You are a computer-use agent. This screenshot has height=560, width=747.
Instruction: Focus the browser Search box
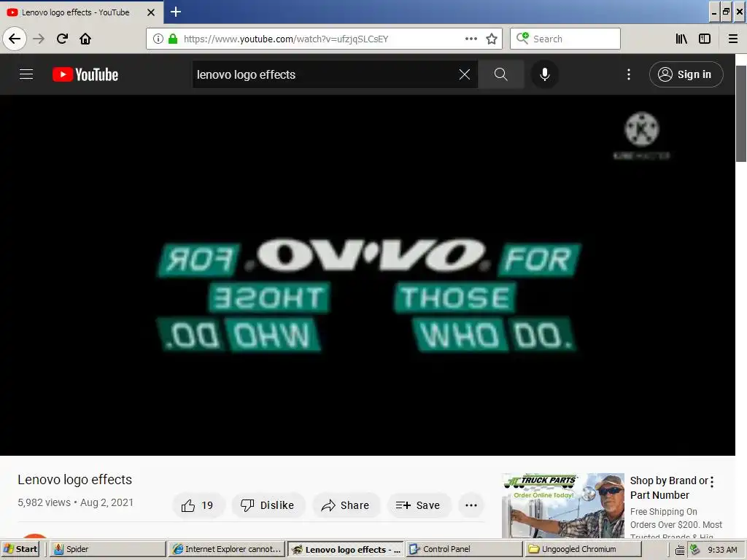[x=565, y=39]
